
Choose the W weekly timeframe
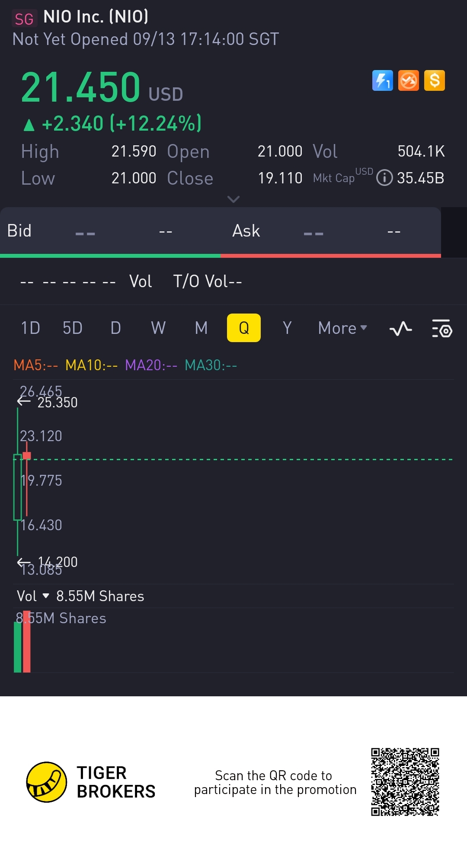(x=158, y=328)
